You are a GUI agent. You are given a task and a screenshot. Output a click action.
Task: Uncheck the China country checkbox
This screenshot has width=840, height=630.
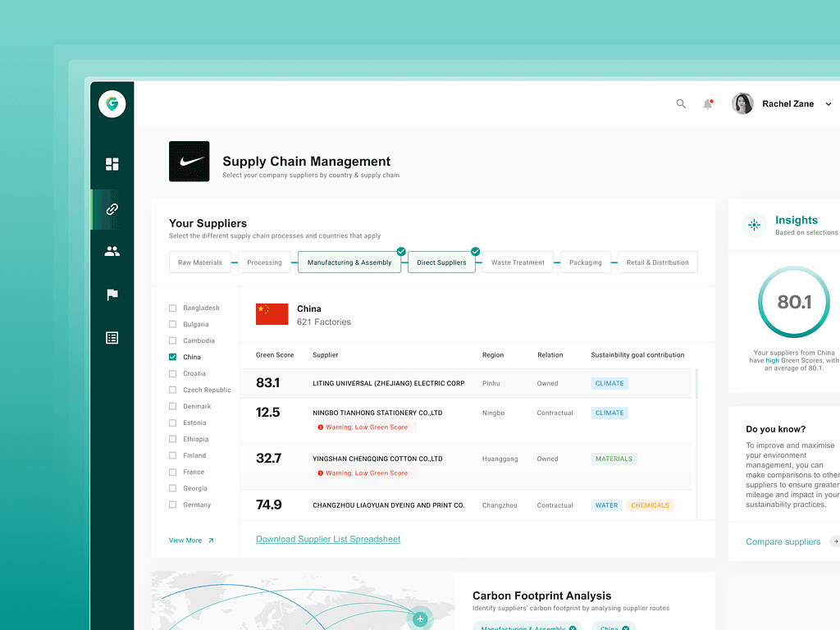pyautogui.click(x=172, y=357)
